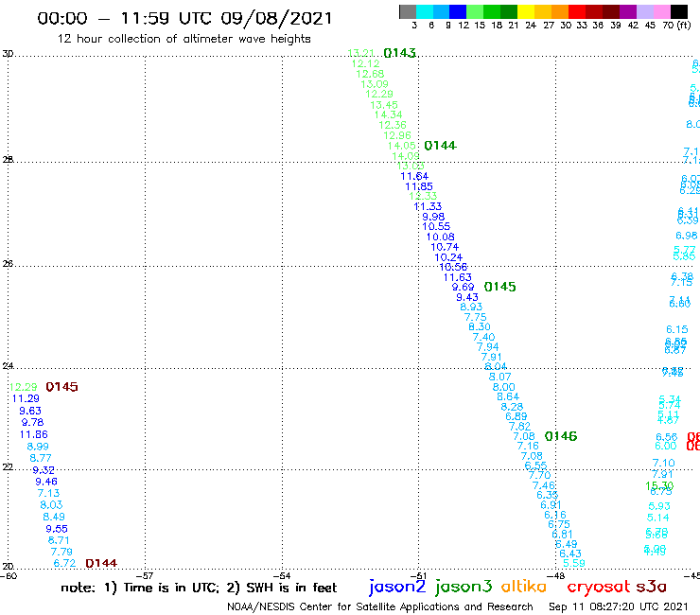Select the 5.59 value at track end
Viewport: 700px width, 615px height.
click(574, 563)
